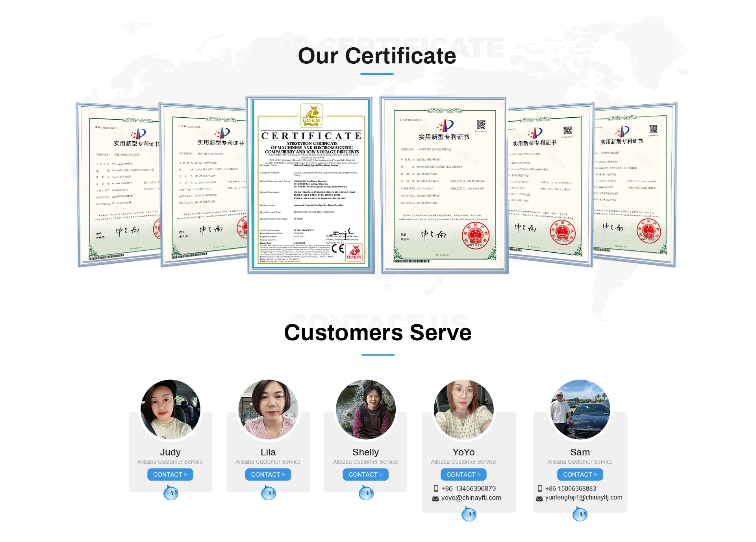Open the UDEM CE certificate image
The height and width of the screenshot is (542, 756).
tap(311, 185)
